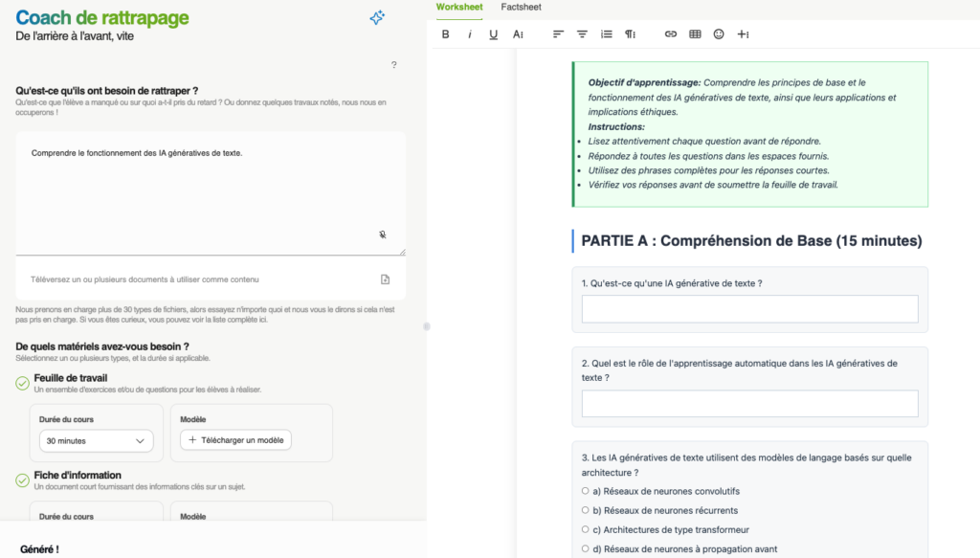This screenshot has width=980, height=558.
Task: Open the font size options dropdown
Action: pyautogui.click(x=518, y=34)
